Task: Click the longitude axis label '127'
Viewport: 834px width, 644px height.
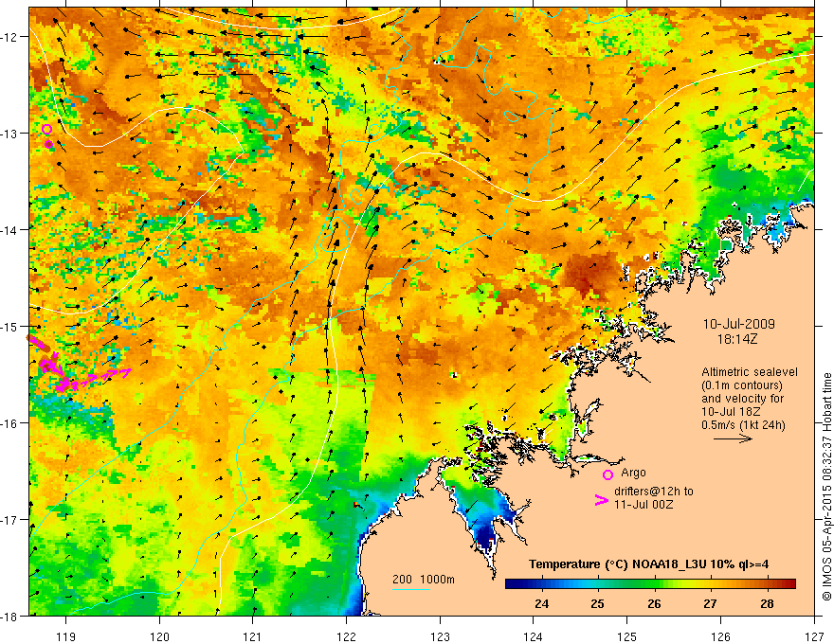Action: [814, 636]
